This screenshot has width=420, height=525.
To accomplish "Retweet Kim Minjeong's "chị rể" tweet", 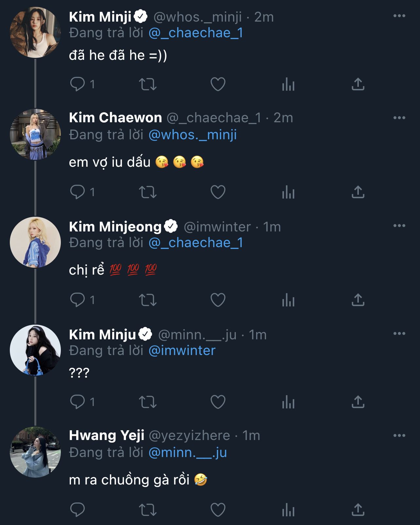I will (148, 300).
